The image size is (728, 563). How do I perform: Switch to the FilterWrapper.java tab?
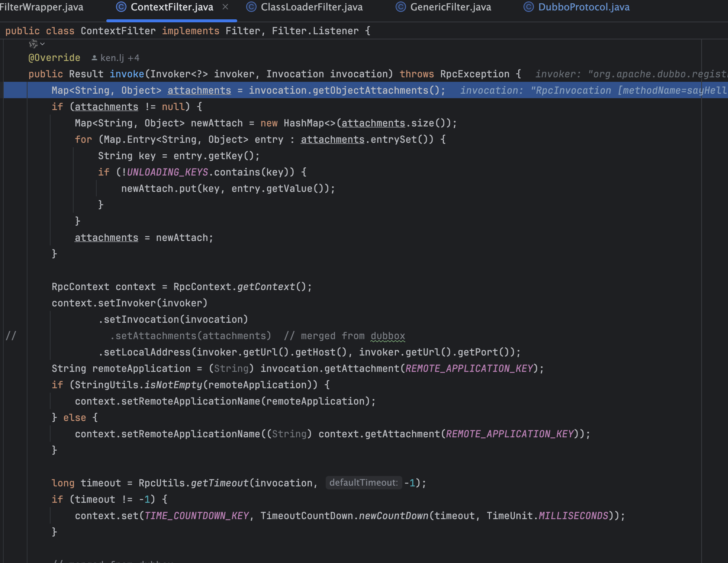point(42,7)
